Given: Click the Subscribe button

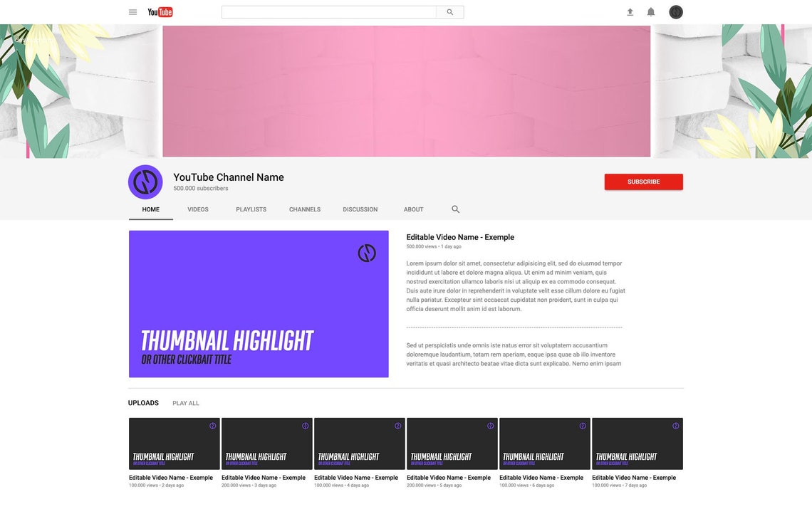Looking at the screenshot, I should click(x=643, y=181).
